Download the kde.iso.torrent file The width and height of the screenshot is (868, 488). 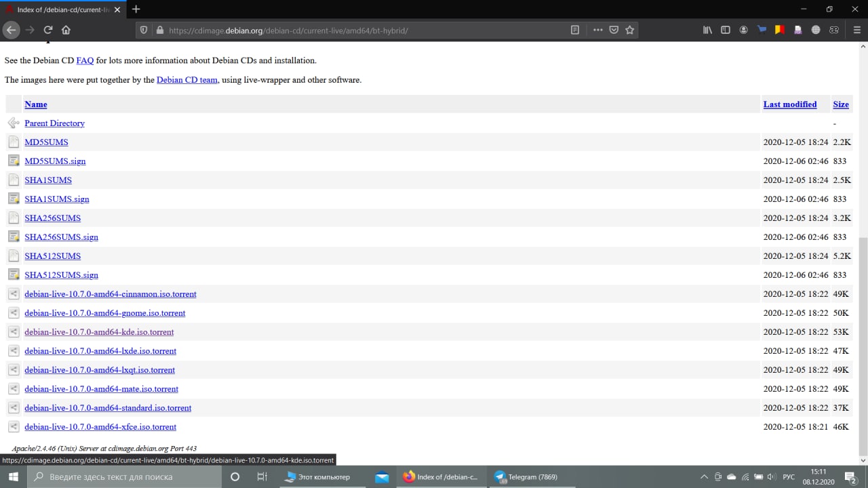tap(99, 332)
